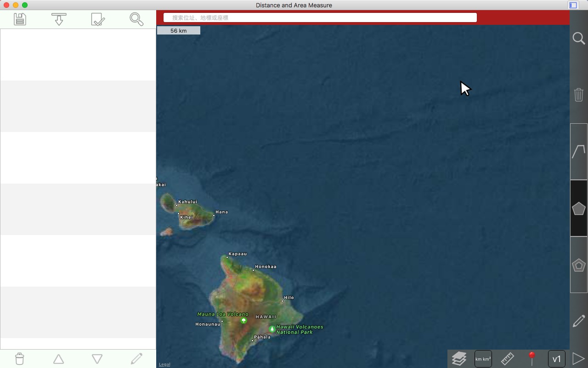Click the ruler icon in bottom toolbar
The image size is (588, 368).
[507, 358]
